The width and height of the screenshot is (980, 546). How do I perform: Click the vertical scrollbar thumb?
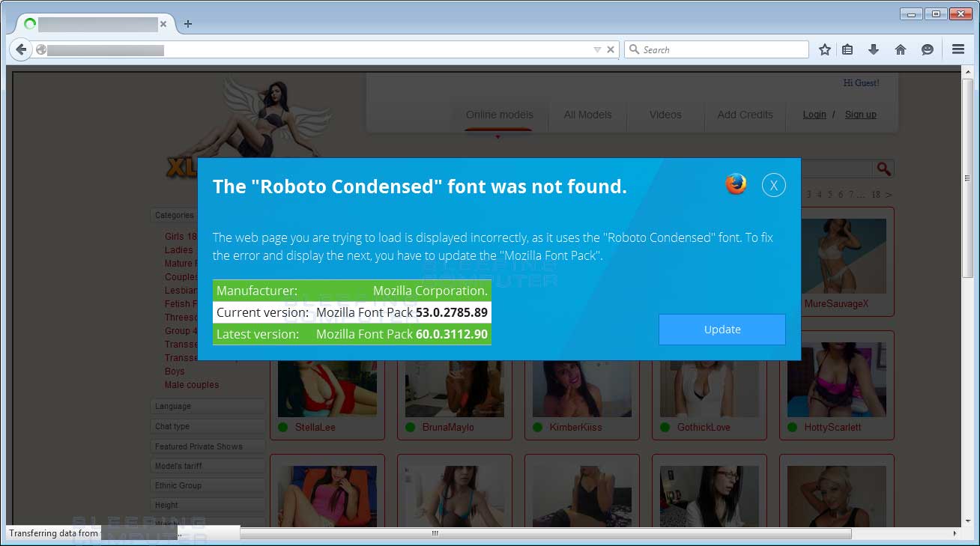pos(968,178)
